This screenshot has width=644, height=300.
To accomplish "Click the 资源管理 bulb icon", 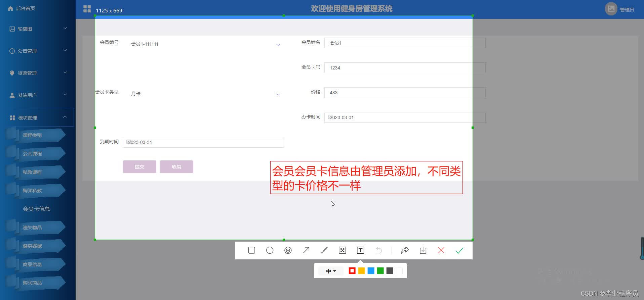I will pyautogui.click(x=12, y=73).
